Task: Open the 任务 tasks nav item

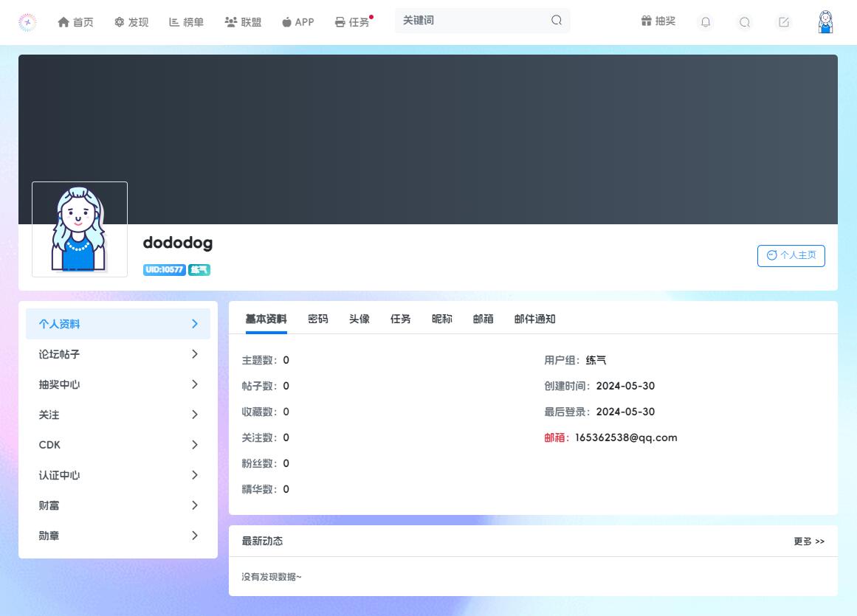Action: click(x=352, y=22)
